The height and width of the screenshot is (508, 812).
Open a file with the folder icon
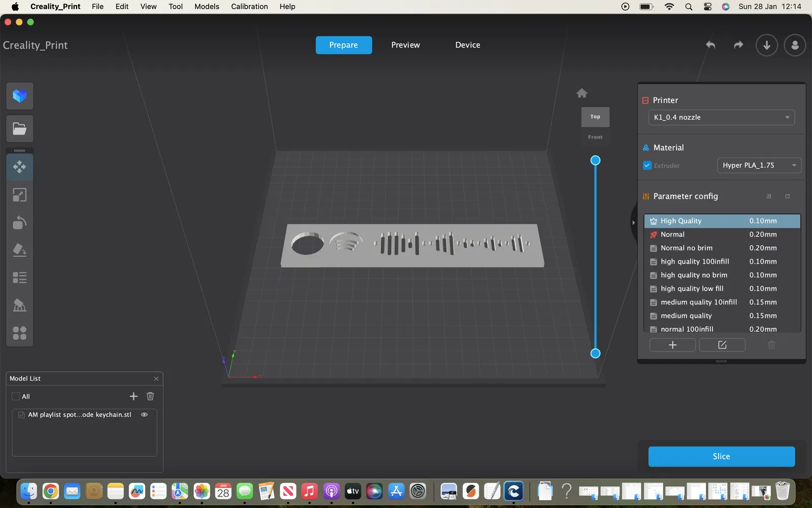click(20, 129)
